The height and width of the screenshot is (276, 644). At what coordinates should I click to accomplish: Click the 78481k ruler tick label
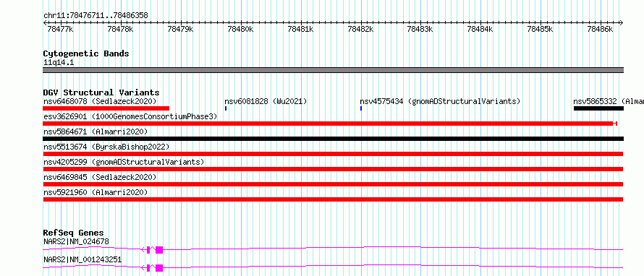[300, 29]
